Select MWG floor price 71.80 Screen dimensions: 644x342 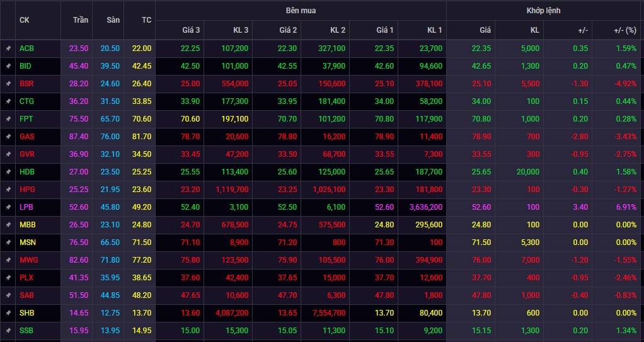pos(110,260)
